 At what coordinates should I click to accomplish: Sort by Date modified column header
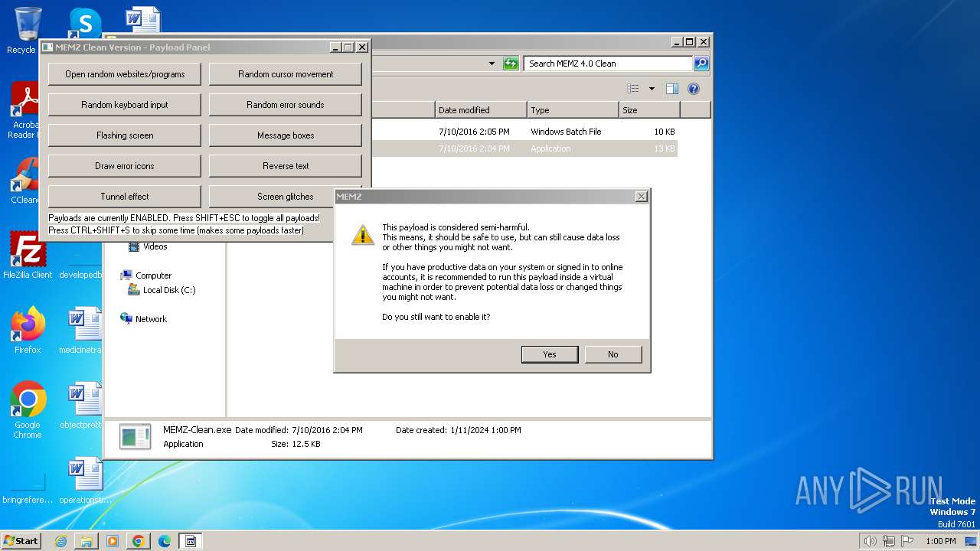481,110
